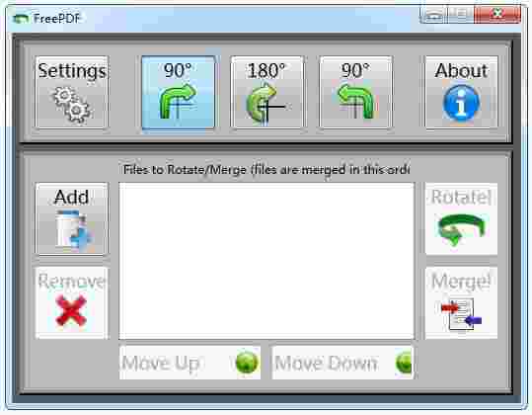
Task: Minimize the FreePDF window
Action: point(434,14)
